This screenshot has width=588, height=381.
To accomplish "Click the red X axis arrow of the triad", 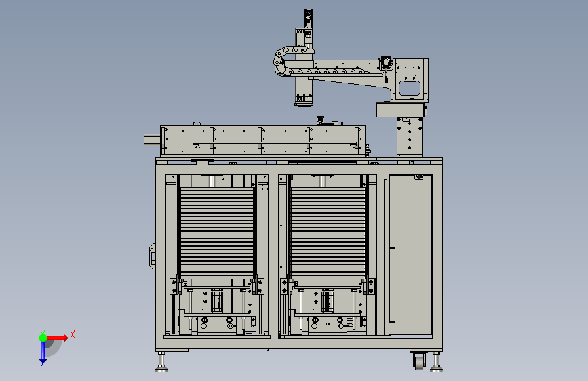I will click(58, 338).
